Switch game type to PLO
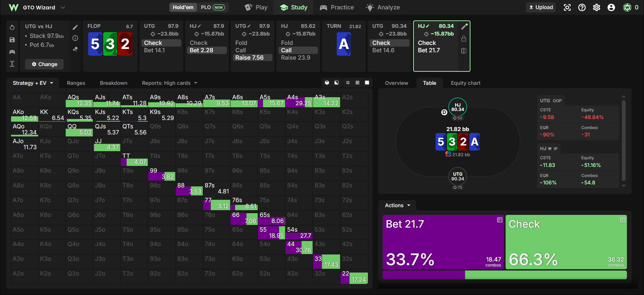 (x=212, y=7)
